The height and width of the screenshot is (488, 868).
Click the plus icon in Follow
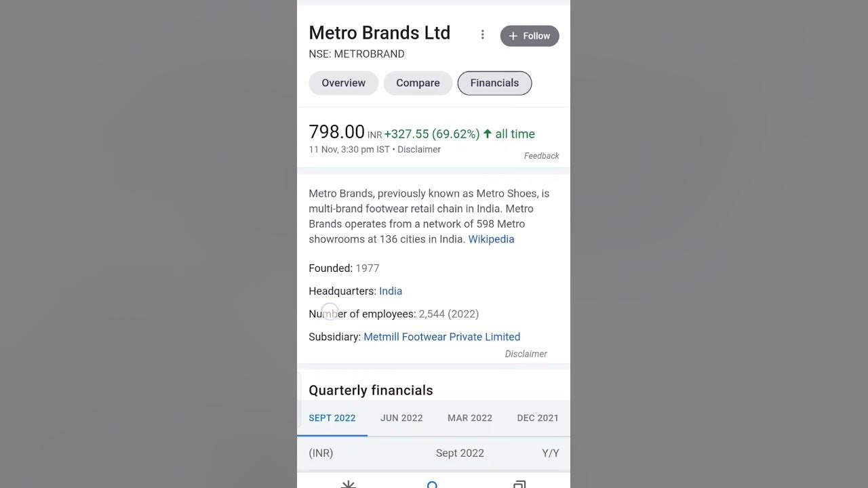coord(513,36)
